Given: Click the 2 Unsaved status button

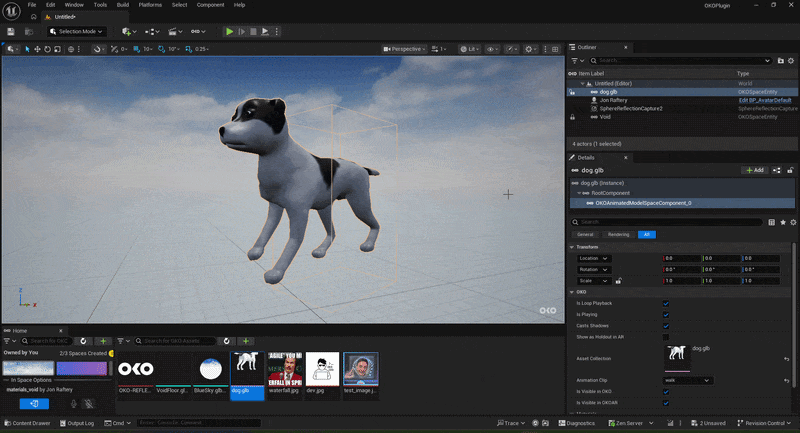Looking at the screenshot, I should [708, 423].
